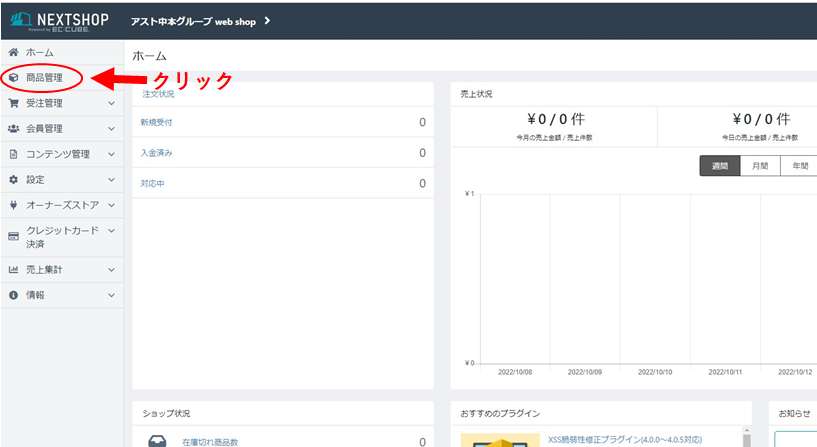This screenshot has height=447, width=817.
Task: Click the 商品管理 cube icon
Action: click(13, 77)
